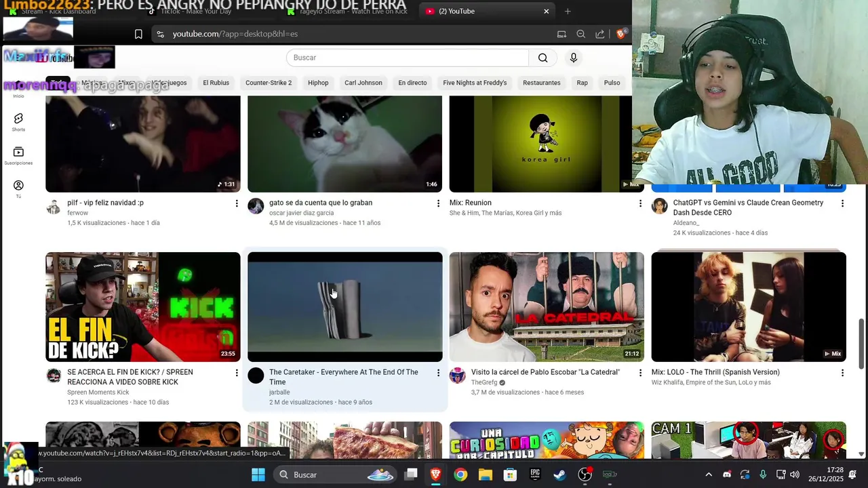Click the YouTube 'Buscar' search field
The image size is (868, 488).
coord(407,58)
